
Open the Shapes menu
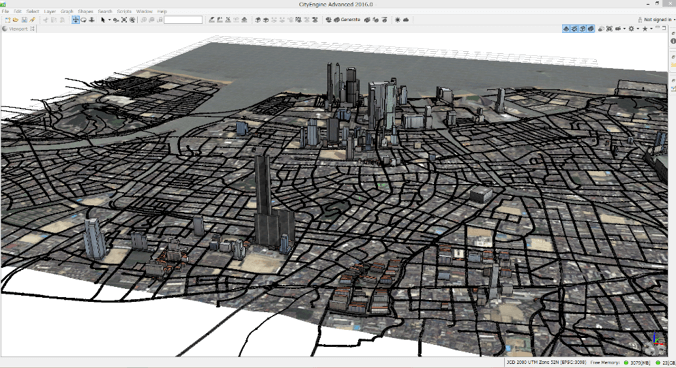point(85,11)
